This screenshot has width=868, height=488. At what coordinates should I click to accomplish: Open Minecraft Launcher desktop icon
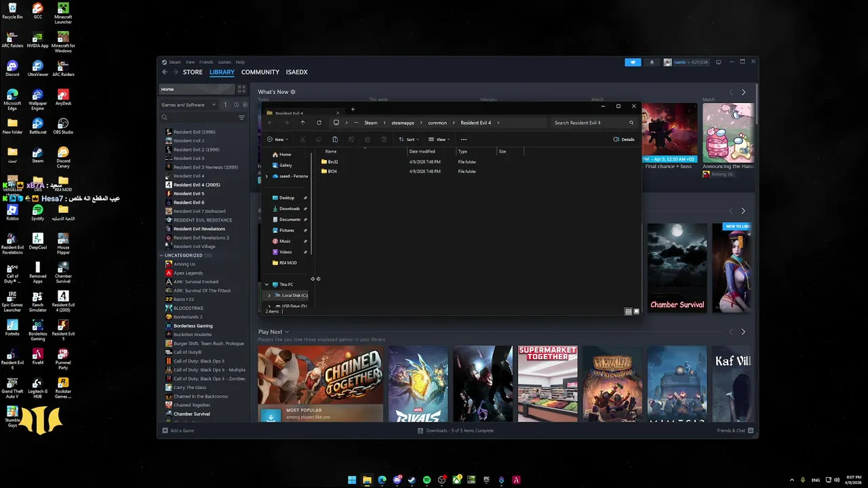(63, 14)
